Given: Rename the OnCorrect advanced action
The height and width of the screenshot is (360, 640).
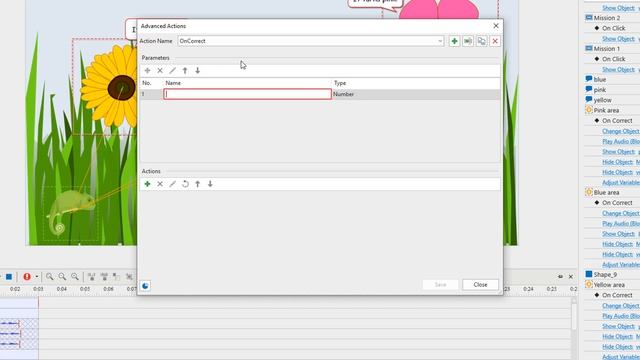Looking at the screenshot, I should pos(468,41).
